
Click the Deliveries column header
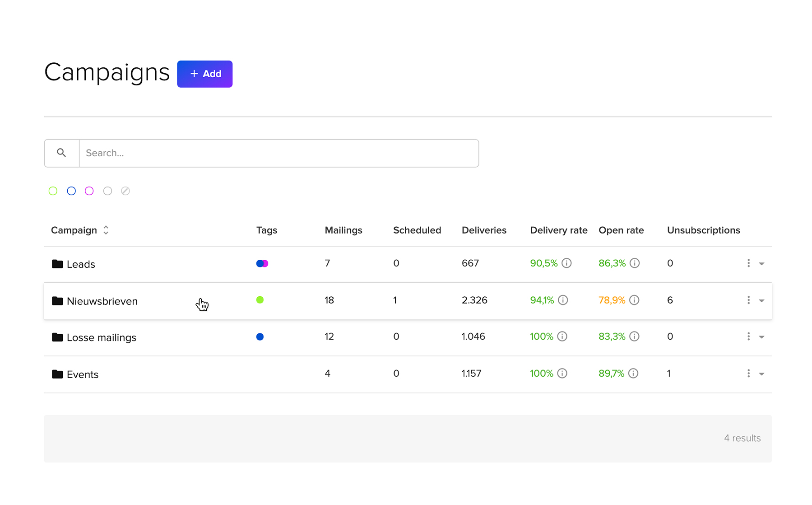484,230
